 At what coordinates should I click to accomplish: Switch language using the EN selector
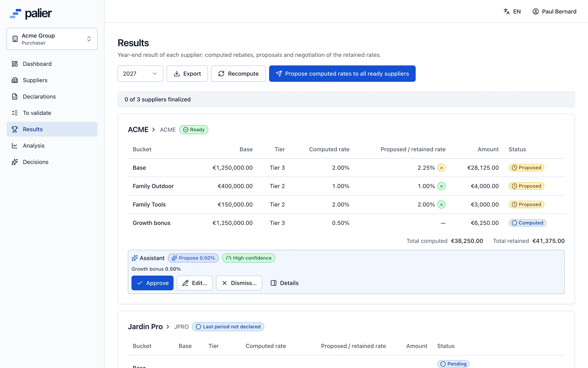click(512, 11)
